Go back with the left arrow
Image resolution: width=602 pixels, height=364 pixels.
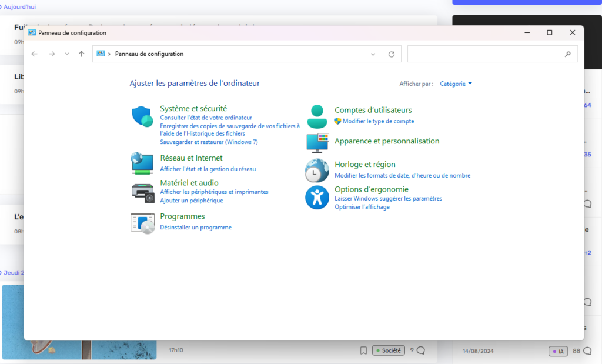point(35,54)
